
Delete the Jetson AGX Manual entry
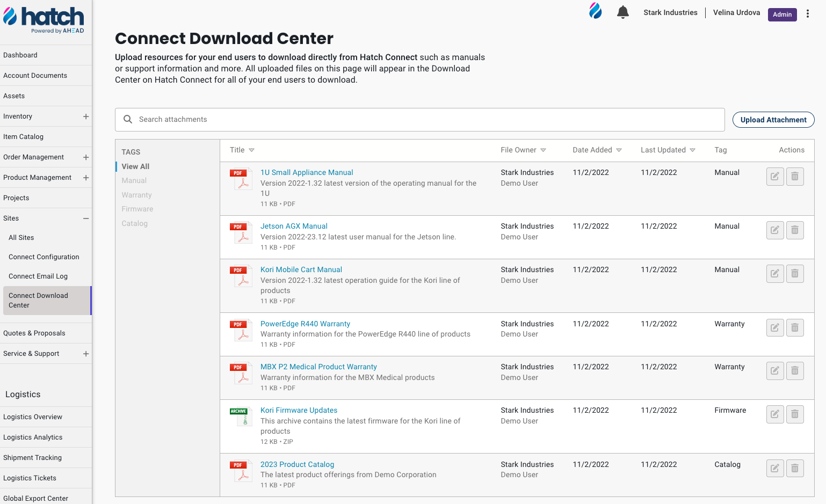click(795, 230)
